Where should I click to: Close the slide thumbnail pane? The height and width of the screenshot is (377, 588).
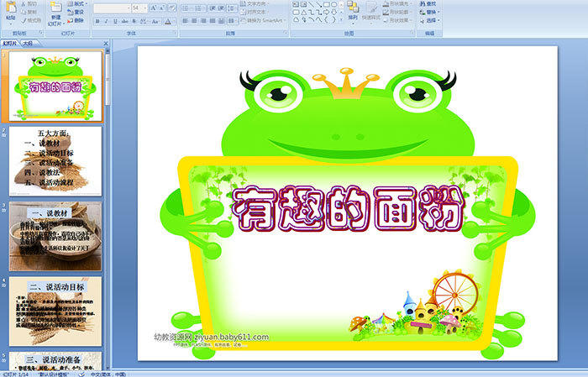(106, 44)
